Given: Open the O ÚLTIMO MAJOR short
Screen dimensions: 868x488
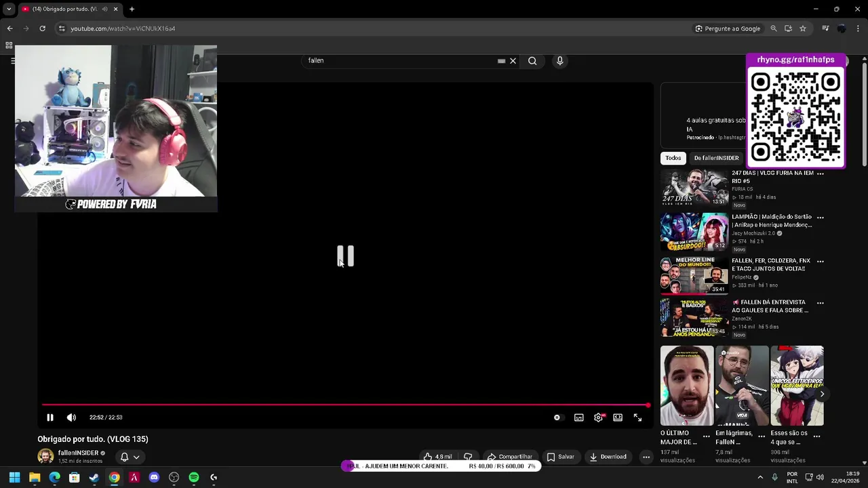Looking at the screenshot, I should coord(687,386).
